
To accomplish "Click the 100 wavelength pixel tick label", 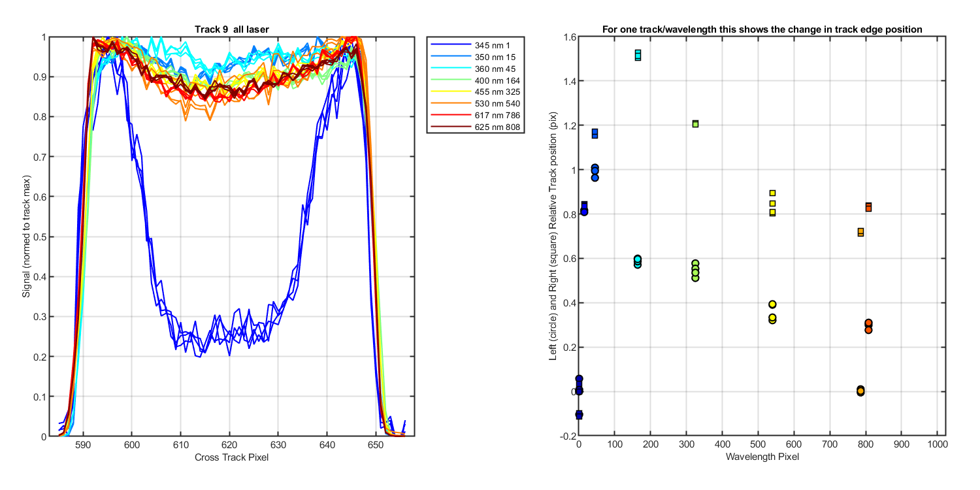I will [614, 446].
